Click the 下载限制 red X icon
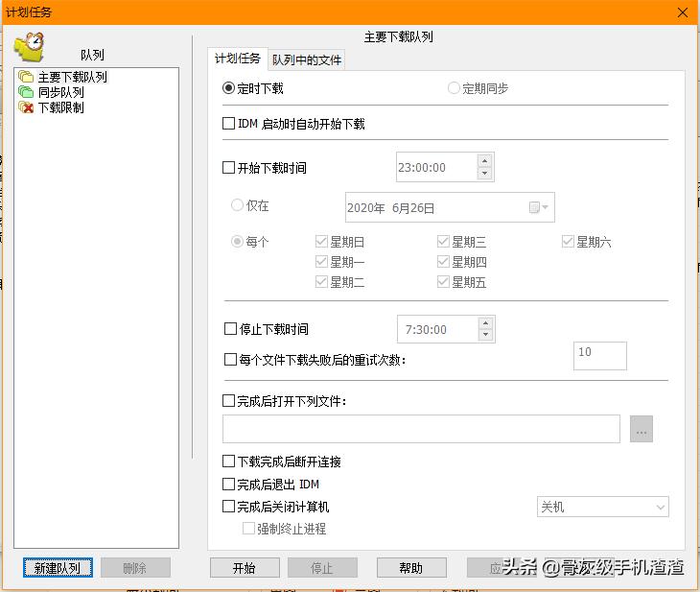 click(x=26, y=107)
